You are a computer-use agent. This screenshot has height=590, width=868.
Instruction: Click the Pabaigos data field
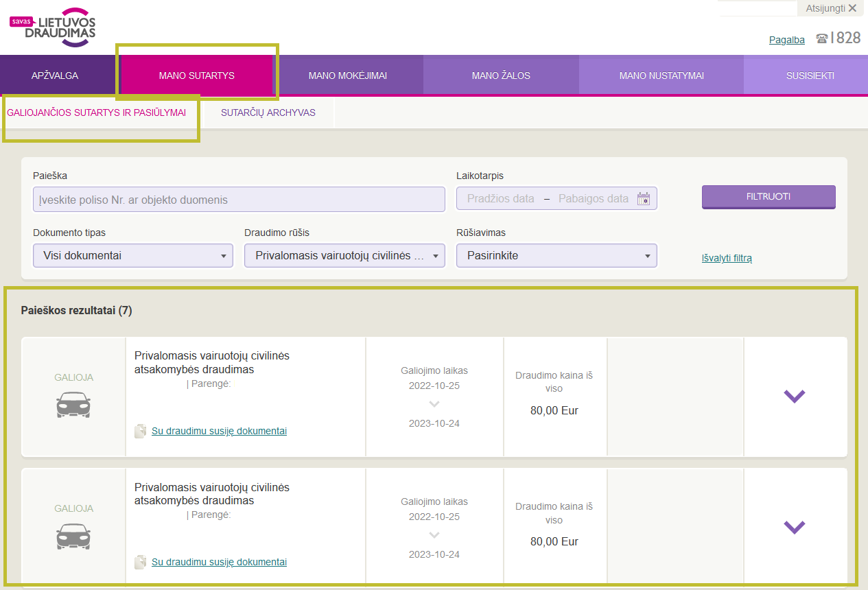coord(594,199)
